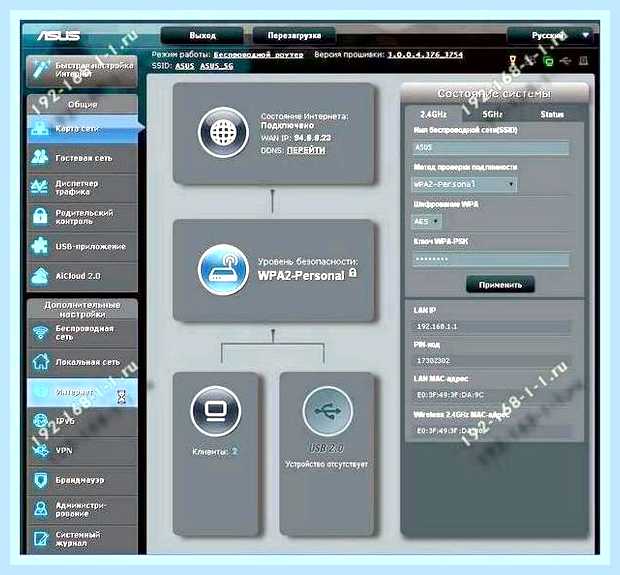Click the lock icon beside WPA2-Personal
This screenshot has width=620, height=575.
pos(353,272)
